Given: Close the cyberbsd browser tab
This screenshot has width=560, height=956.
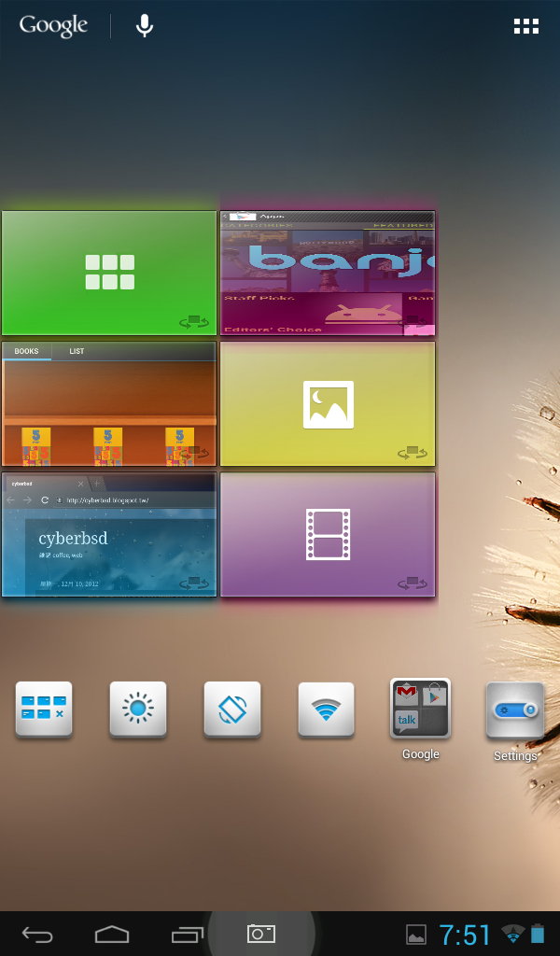Looking at the screenshot, I should pos(80,484).
